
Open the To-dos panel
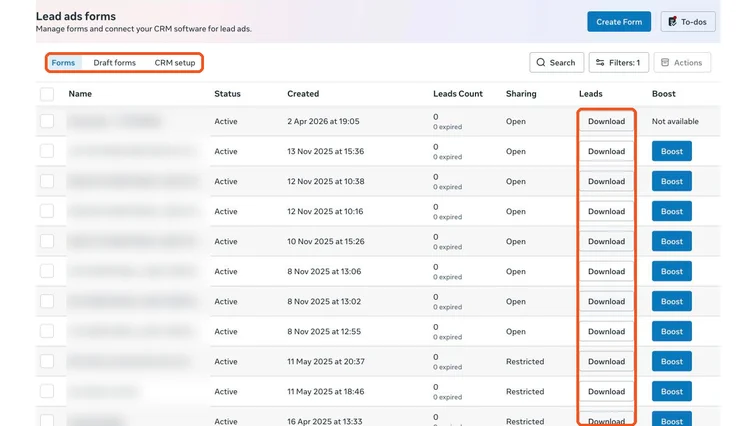pos(688,22)
